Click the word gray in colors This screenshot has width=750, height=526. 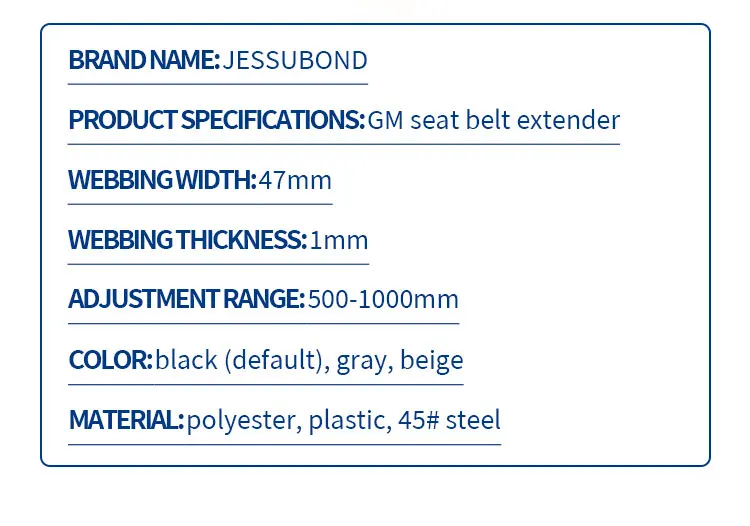click(x=361, y=362)
